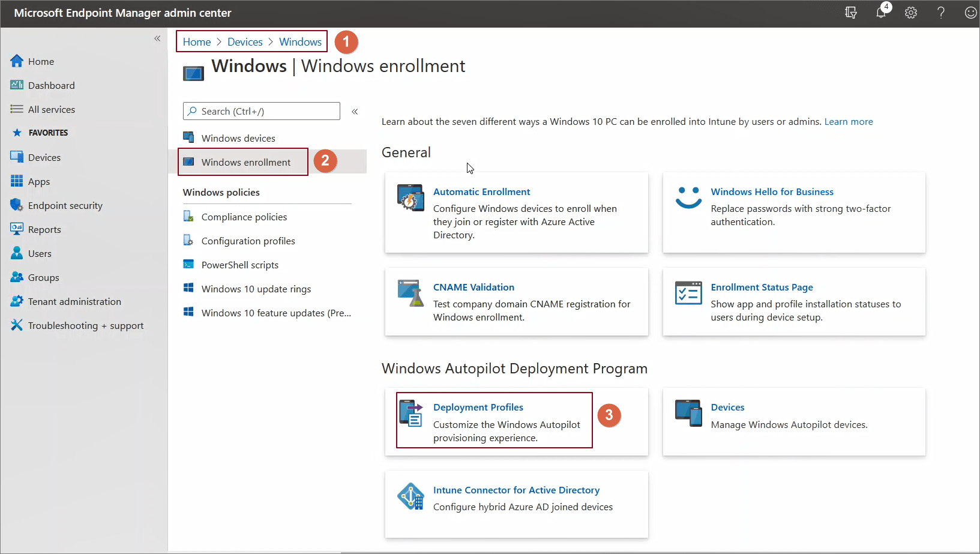980x554 pixels.
Task: Click the Configuration profiles icon
Action: click(x=188, y=240)
